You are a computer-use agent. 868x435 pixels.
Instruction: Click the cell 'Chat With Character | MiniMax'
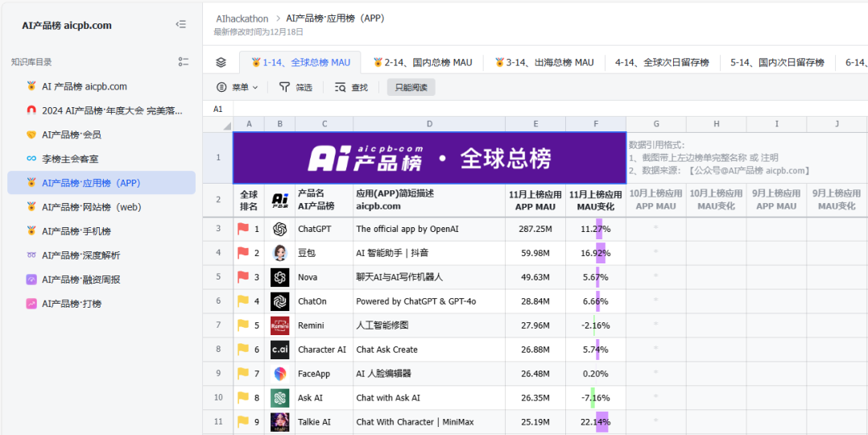point(429,421)
